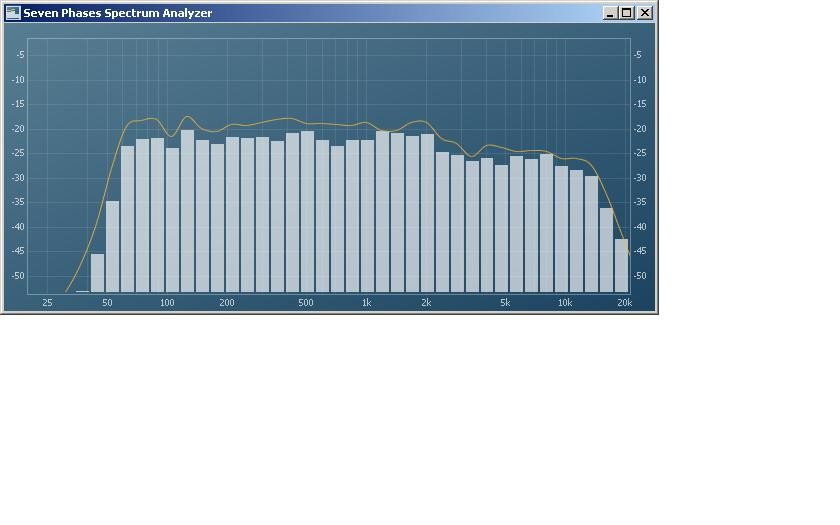Viewport: 840px width, 525px height.
Task: Click the 500 frequency axis label
Action: [306, 303]
